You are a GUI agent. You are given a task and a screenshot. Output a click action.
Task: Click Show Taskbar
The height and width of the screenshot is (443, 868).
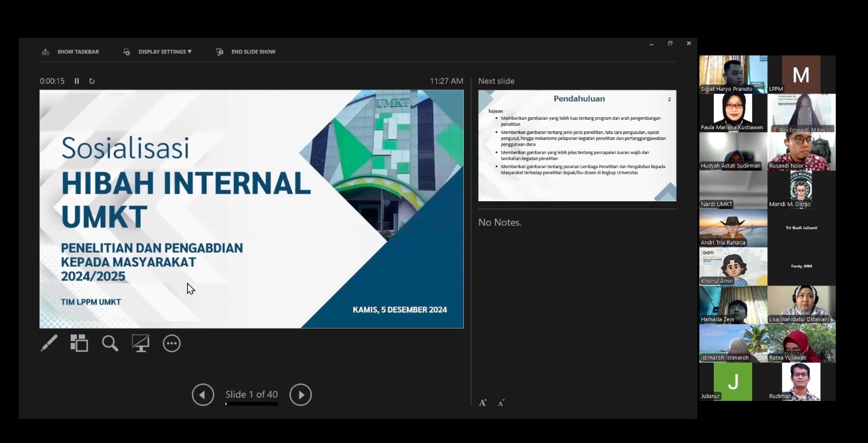tap(71, 52)
